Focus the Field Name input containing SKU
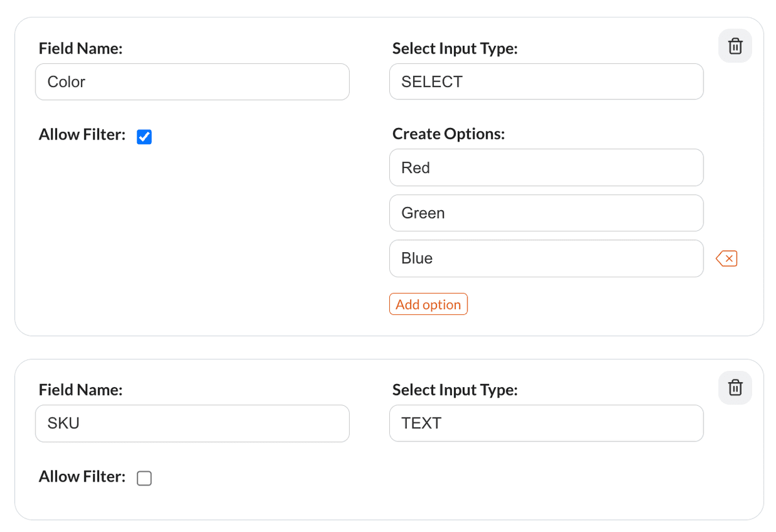776x532 pixels. (x=192, y=423)
